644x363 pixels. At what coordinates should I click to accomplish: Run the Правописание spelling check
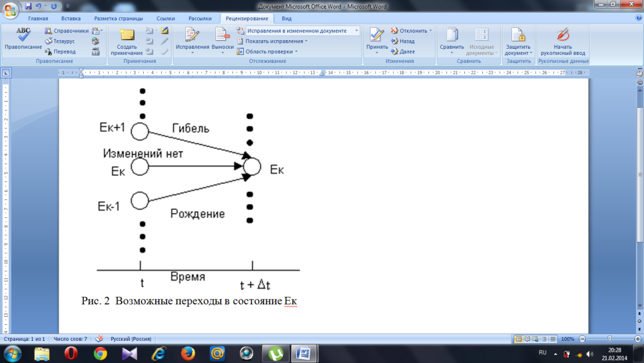point(23,39)
